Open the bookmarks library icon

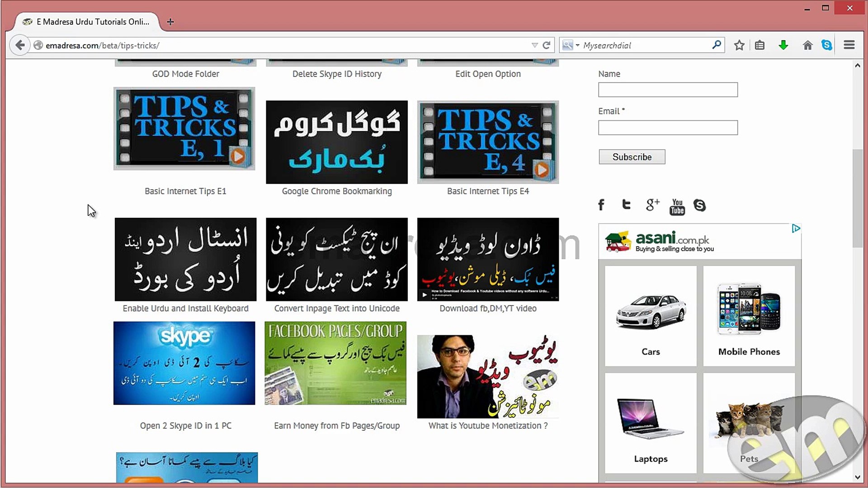click(759, 45)
